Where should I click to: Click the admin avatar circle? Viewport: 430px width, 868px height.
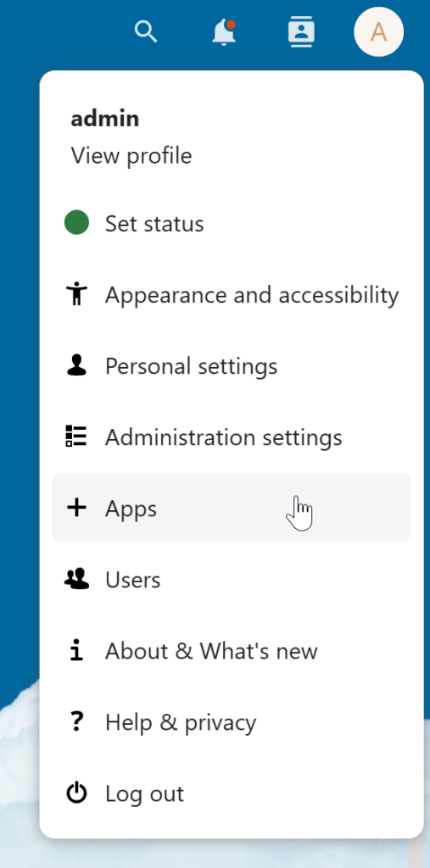(x=378, y=31)
